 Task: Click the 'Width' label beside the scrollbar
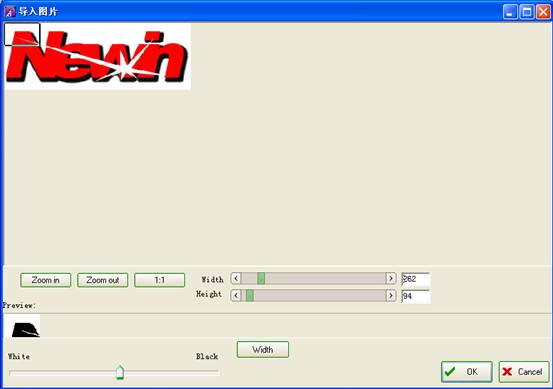coord(212,280)
